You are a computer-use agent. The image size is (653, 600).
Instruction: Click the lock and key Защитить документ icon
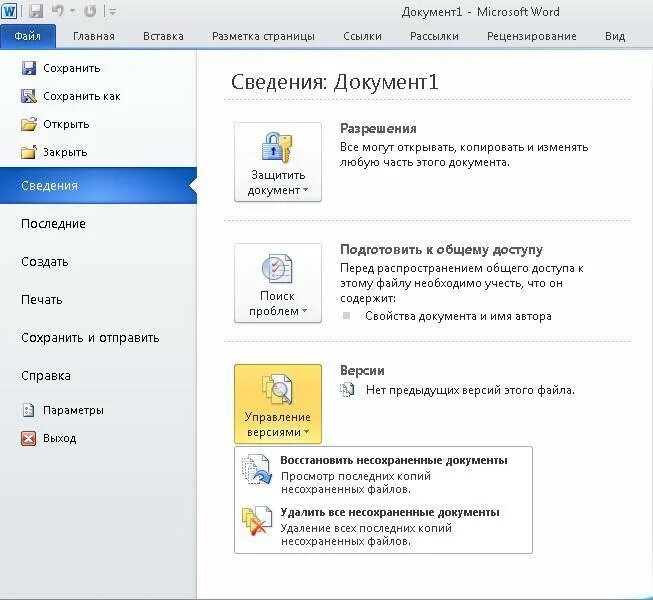tap(277, 147)
